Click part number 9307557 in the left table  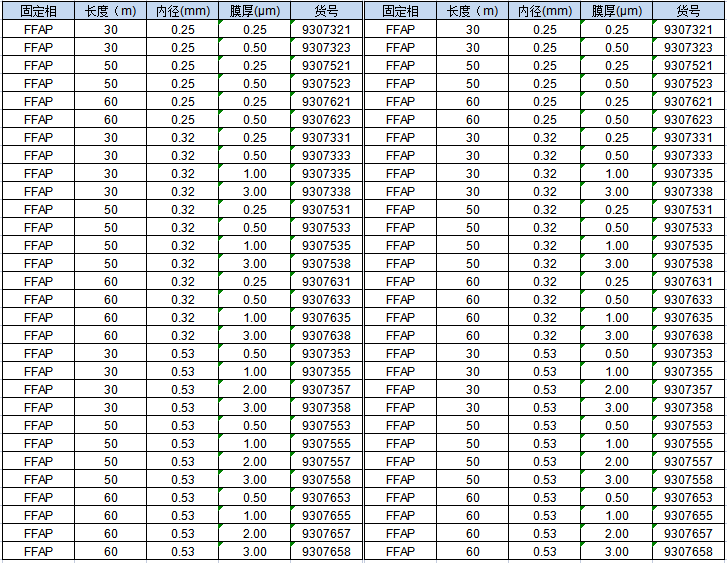(326, 462)
